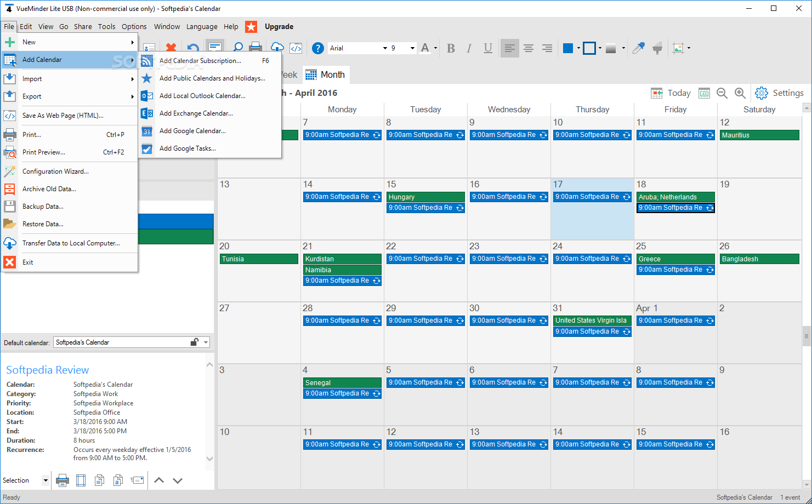Open search with the magnifier toolbar icon
812x504 pixels.
tap(237, 48)
